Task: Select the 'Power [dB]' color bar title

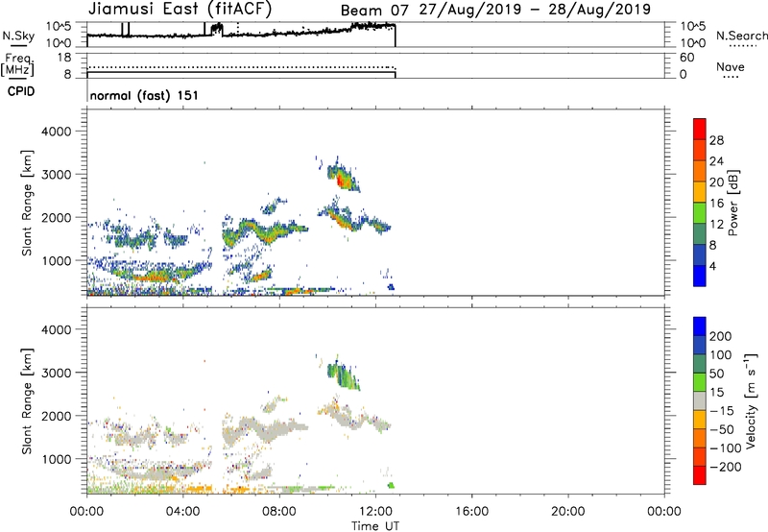Action: tap(732, 203)
